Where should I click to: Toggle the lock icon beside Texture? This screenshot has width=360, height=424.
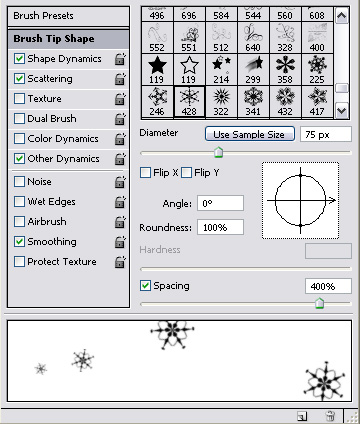click(120, 99)
